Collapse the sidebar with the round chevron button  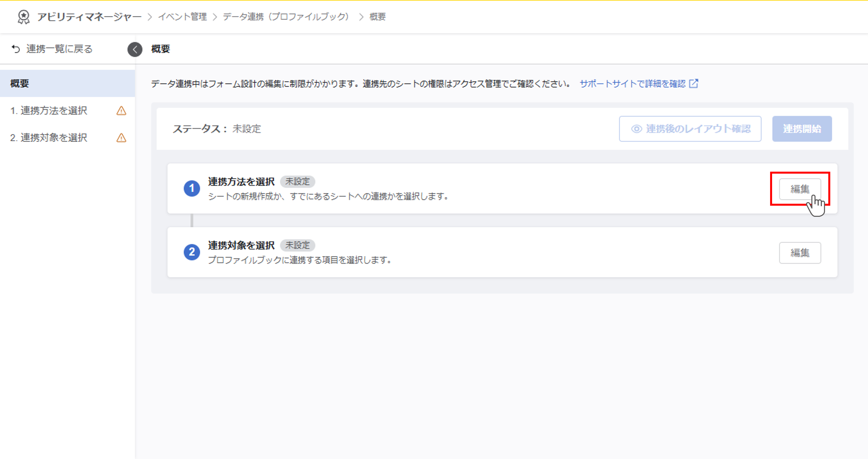135,49
